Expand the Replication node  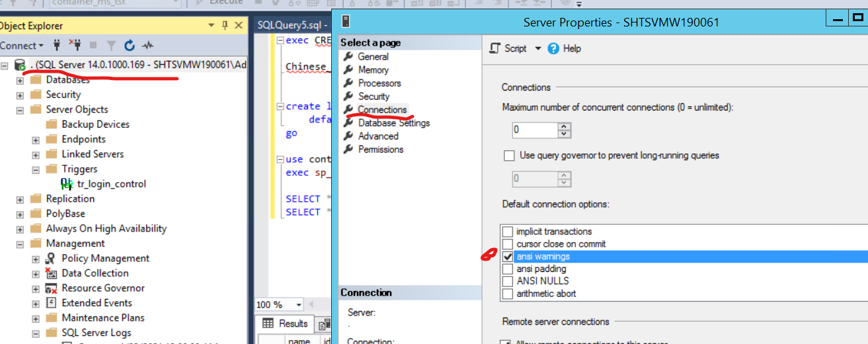(20, 199)
